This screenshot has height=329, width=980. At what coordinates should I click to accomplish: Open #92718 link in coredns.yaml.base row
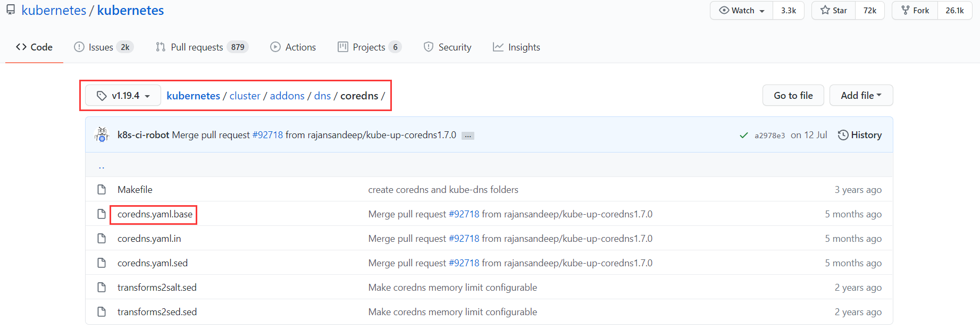pos(464,214)
